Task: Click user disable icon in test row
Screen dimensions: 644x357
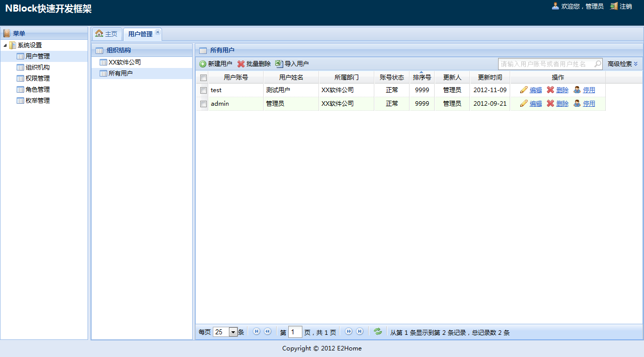Action: click(x=577, y=90)
